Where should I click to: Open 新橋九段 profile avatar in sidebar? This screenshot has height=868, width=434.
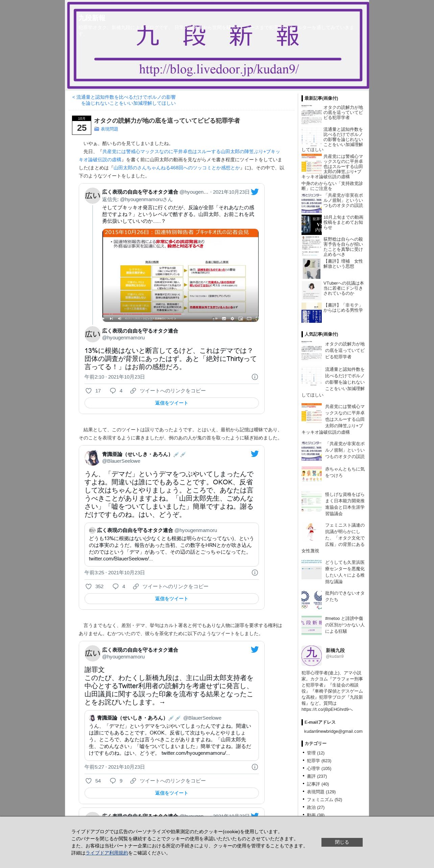(311, 655)
